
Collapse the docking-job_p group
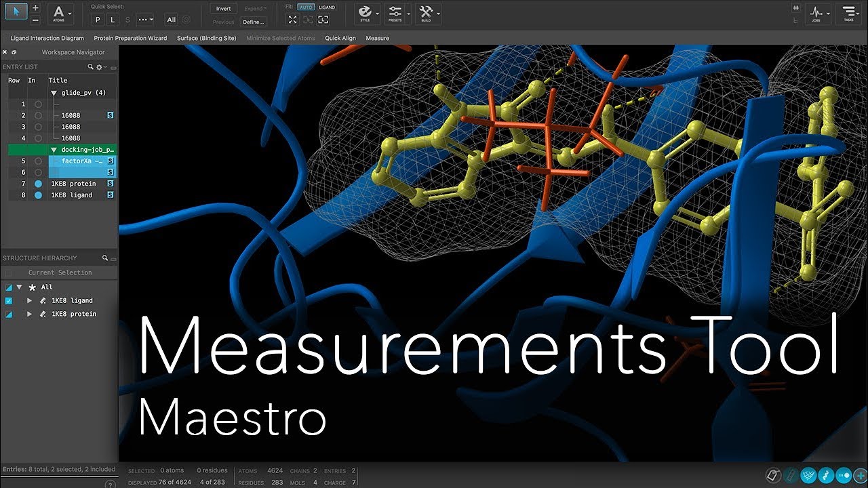pyautogui.click(x=54, y=149)
